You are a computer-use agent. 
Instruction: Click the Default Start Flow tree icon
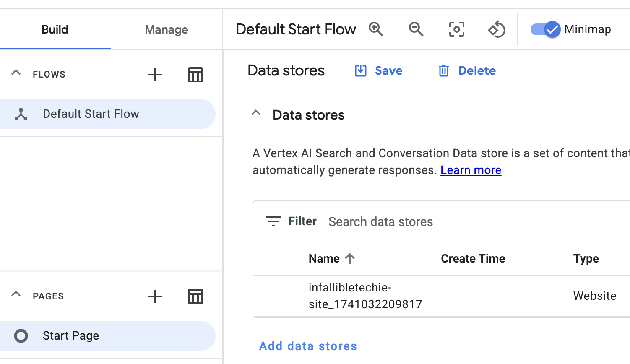pos(21,114)
